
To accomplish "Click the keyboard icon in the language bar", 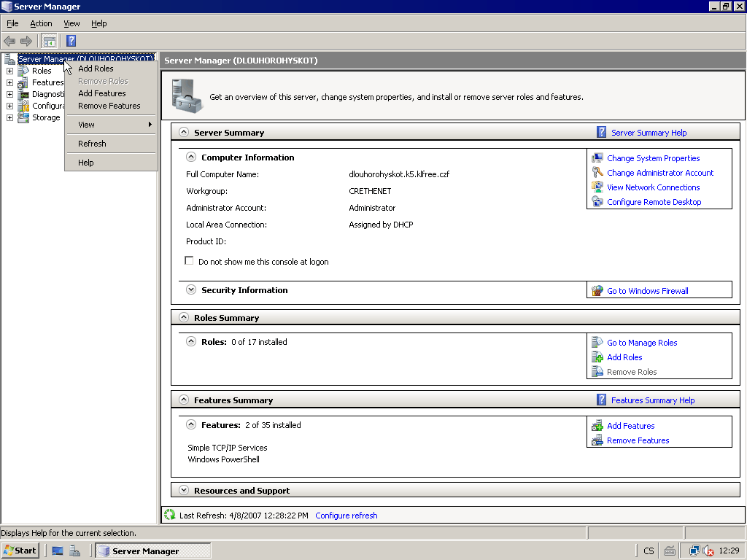I will click(670, 551).
